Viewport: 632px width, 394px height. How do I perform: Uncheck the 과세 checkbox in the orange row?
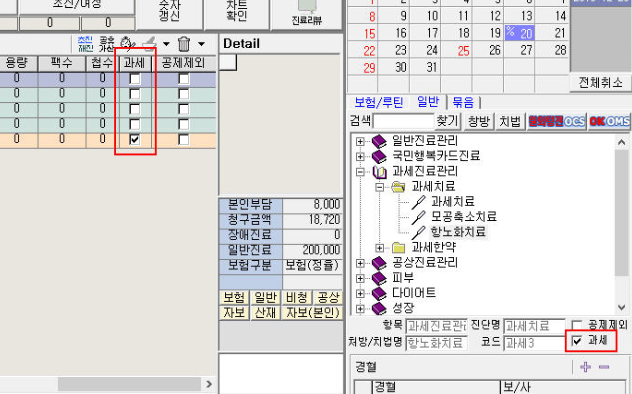(135, 139)
